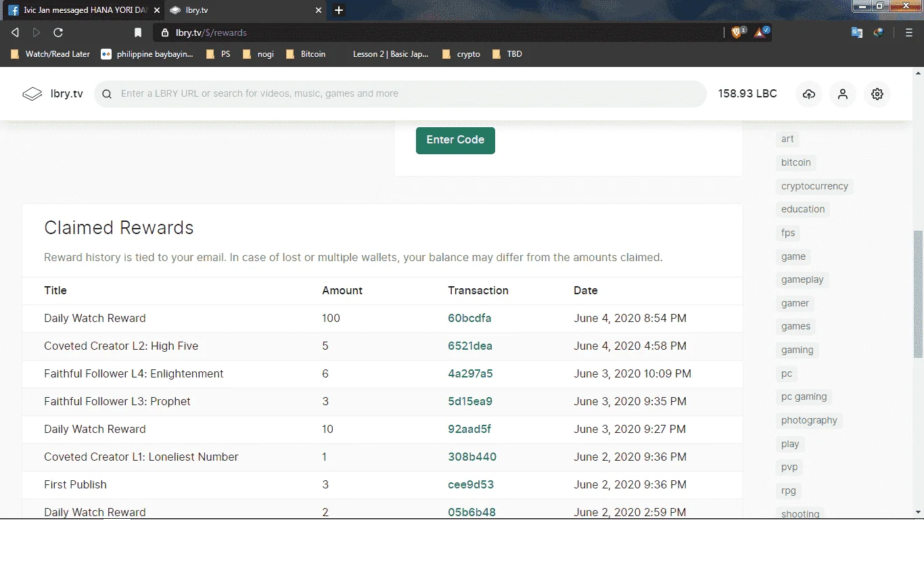Click the Coveted Creator L2: High Five title
This screenshot has height=575, width=924.
coord(121,346)
